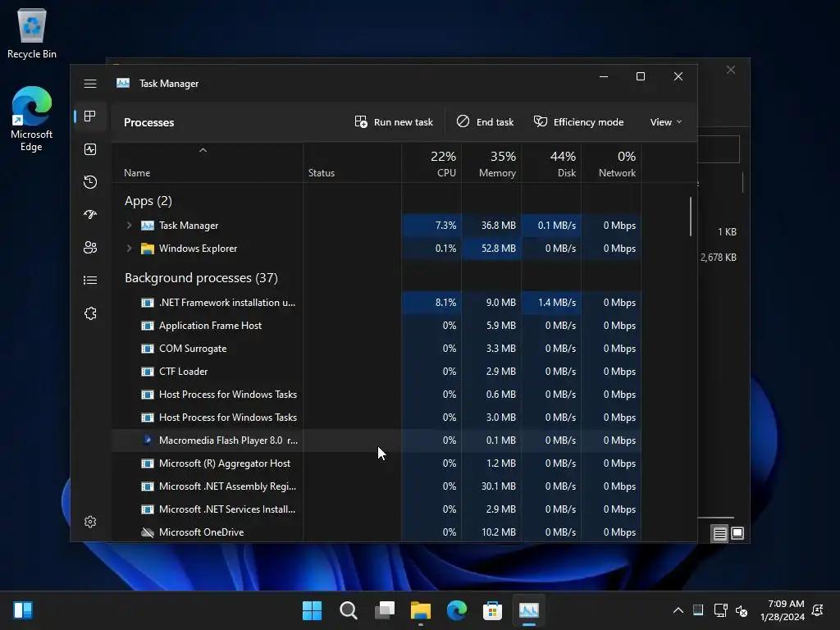Show hidden system tray icons

tap(678, 610)
